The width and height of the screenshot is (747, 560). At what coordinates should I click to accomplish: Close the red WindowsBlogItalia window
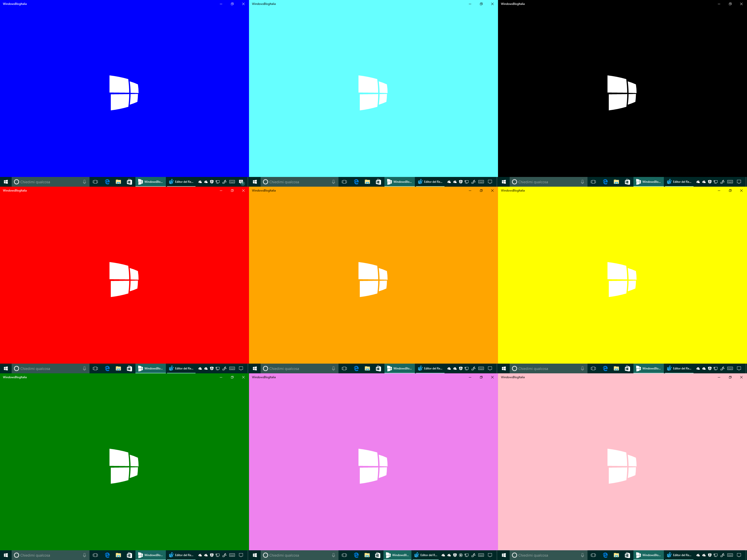click(x=243, y=191)
